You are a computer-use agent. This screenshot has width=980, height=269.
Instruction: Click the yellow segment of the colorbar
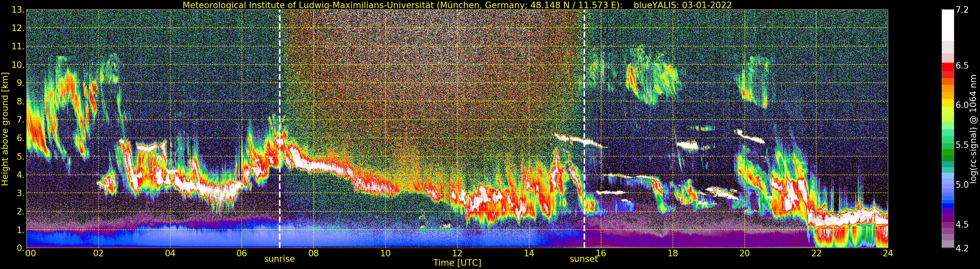948,103
